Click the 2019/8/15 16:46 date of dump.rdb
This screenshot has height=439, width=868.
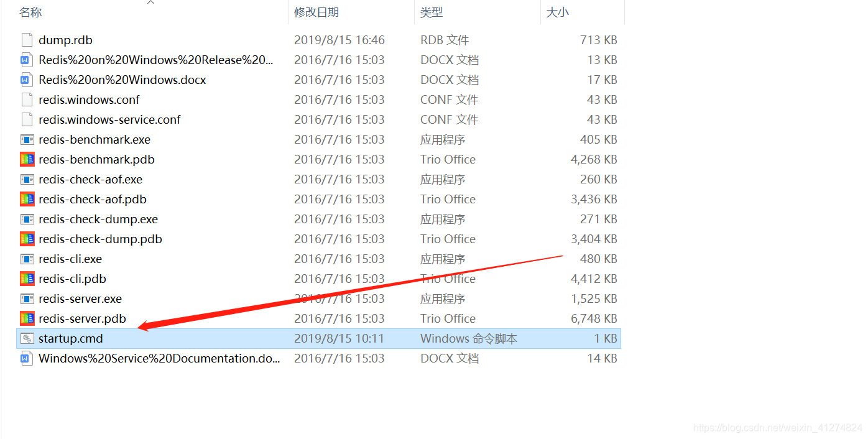pos(339,40)
